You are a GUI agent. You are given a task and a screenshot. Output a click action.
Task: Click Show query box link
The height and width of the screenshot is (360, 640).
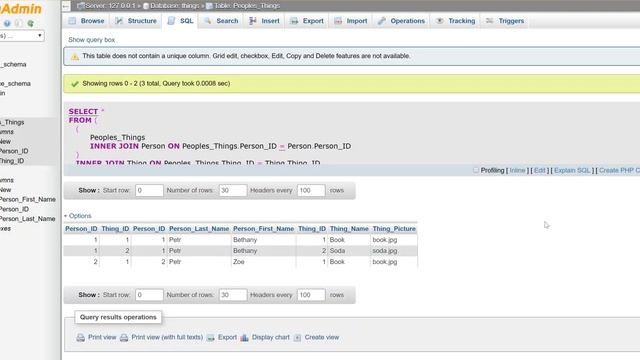pyautogui.click(x=91, y=40)
